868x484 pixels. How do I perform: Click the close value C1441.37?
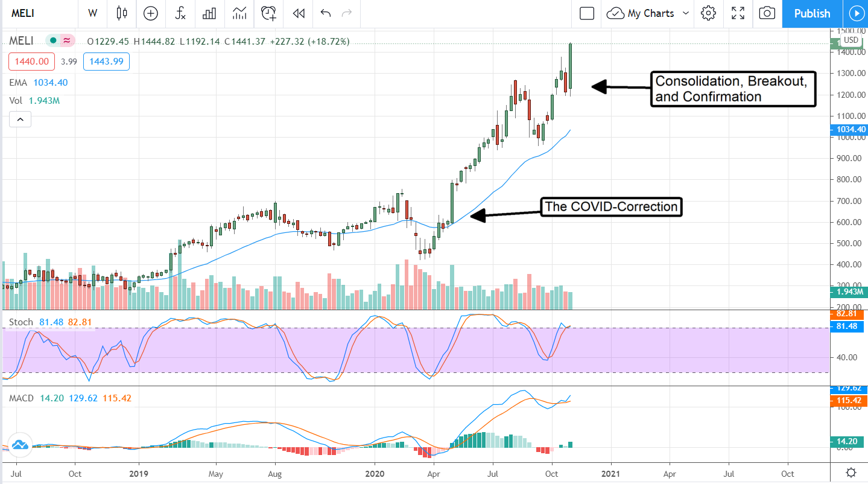click(x=244, y=42)
